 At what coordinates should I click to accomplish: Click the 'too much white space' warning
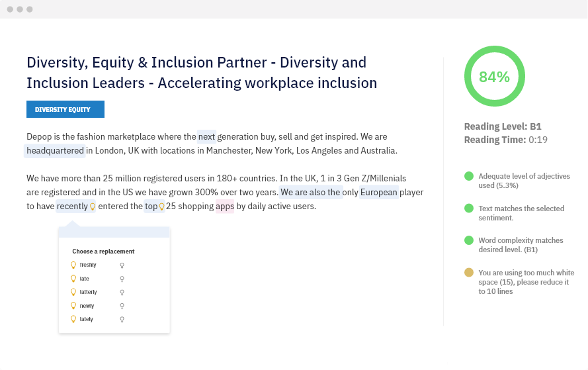coord(526,282)
